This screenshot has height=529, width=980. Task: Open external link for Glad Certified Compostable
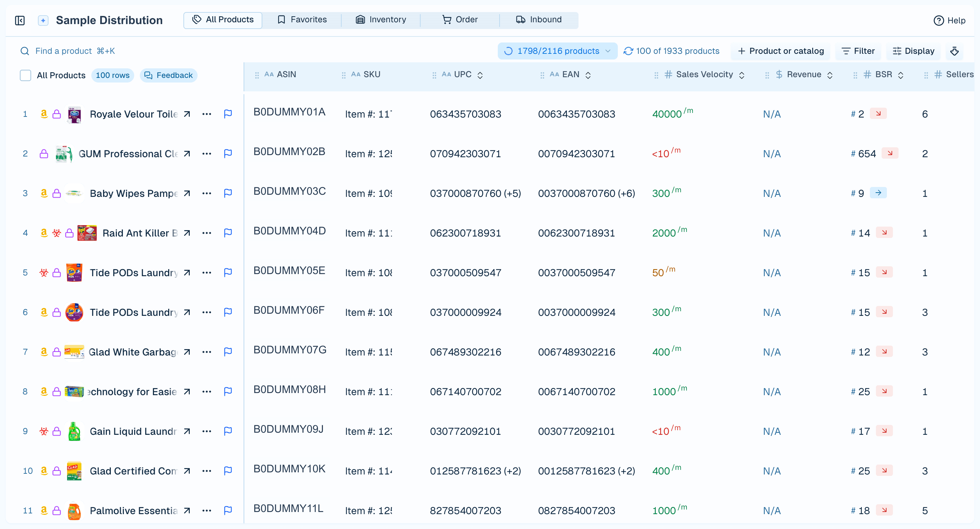[x=187, y=471]
